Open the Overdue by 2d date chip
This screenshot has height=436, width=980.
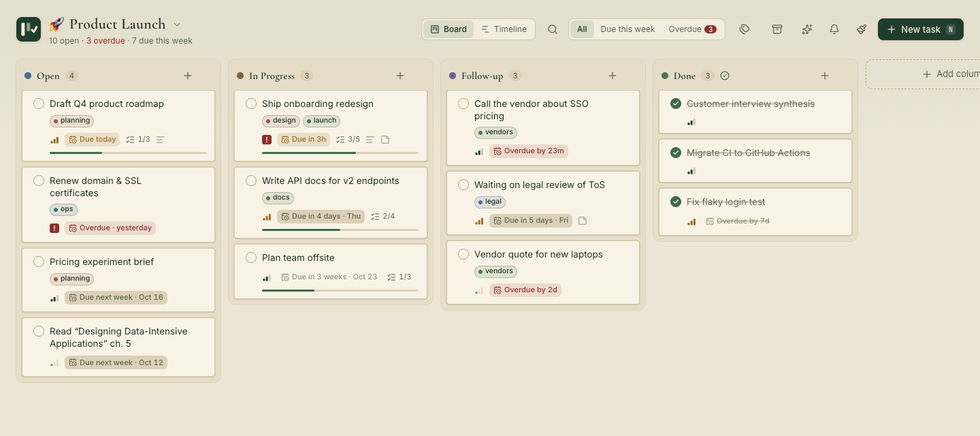coord(525,290)
